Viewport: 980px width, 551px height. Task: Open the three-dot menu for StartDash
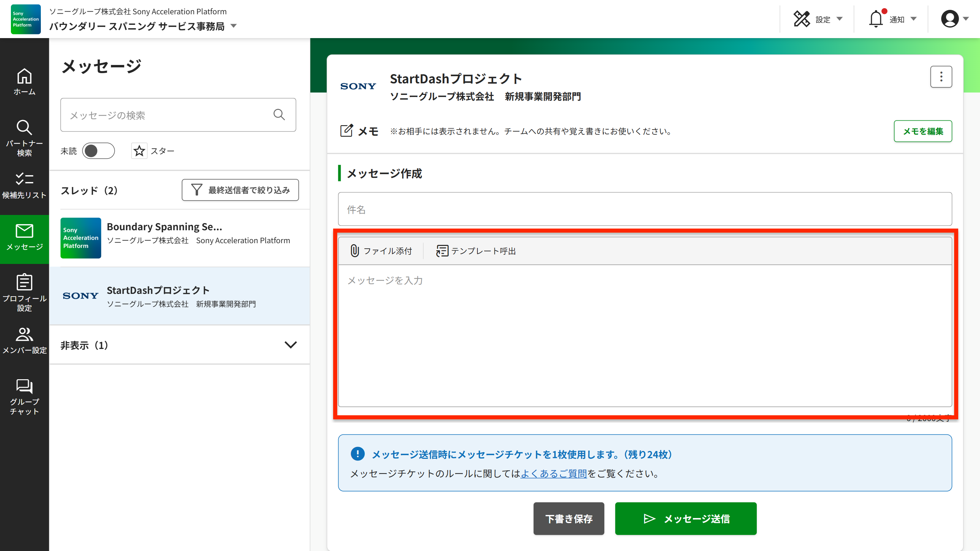(941, 77)
